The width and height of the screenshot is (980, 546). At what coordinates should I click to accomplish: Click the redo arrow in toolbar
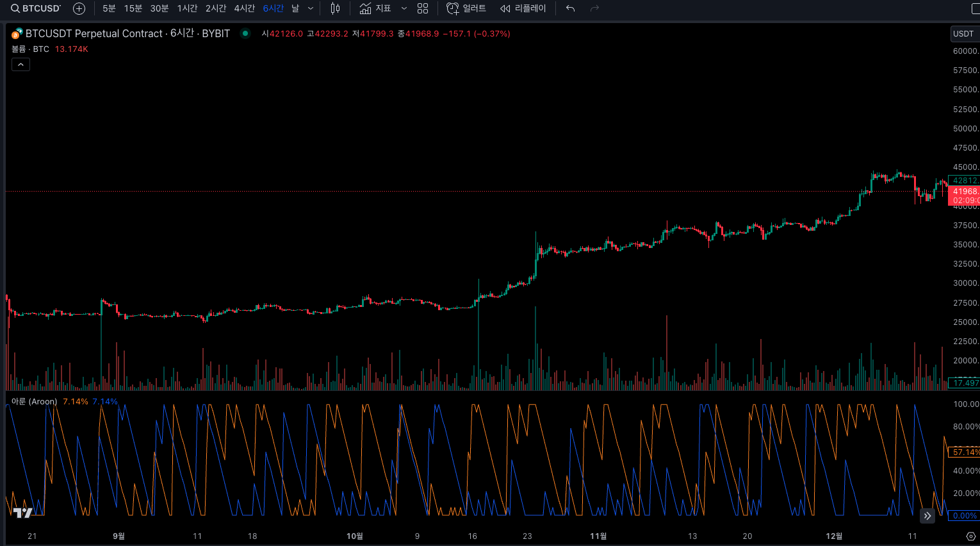594,8
